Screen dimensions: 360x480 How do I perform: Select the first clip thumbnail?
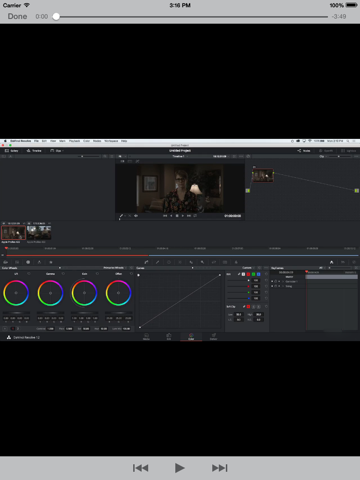[x=14, y=232]
